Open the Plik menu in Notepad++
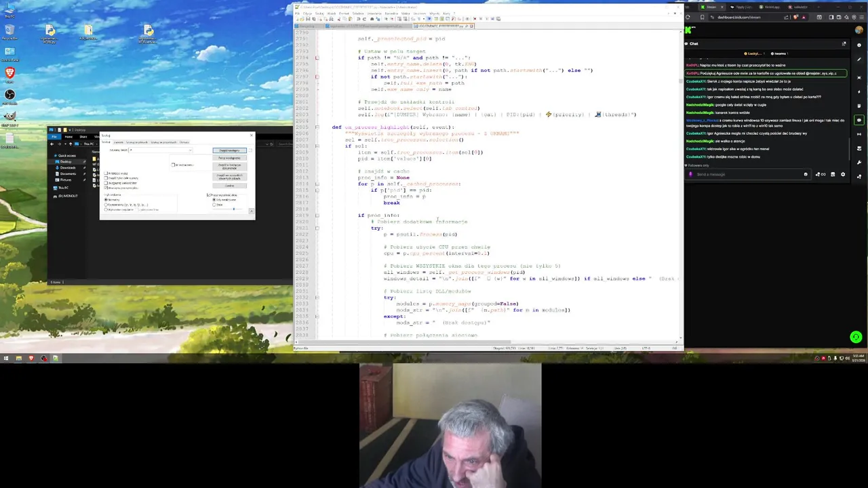The height and width of the screenshot is (488, 868). coord(297,14)
